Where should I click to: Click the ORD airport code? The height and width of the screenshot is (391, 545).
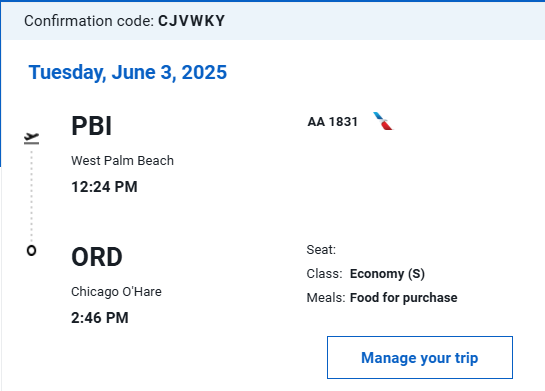point(97,257)
